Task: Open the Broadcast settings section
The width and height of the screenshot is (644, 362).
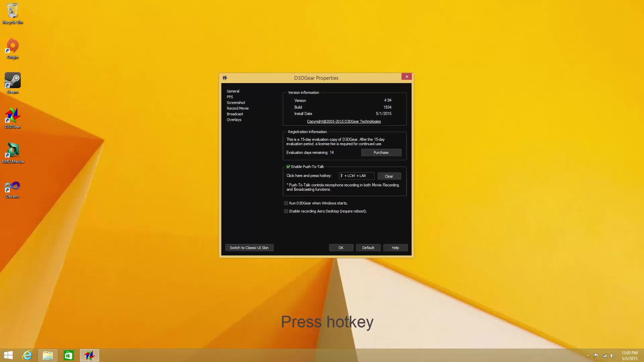Action: [235, 114]
